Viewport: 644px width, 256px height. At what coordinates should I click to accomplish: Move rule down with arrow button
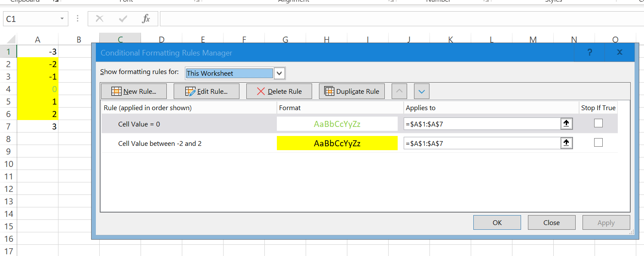tap(421, 91)
